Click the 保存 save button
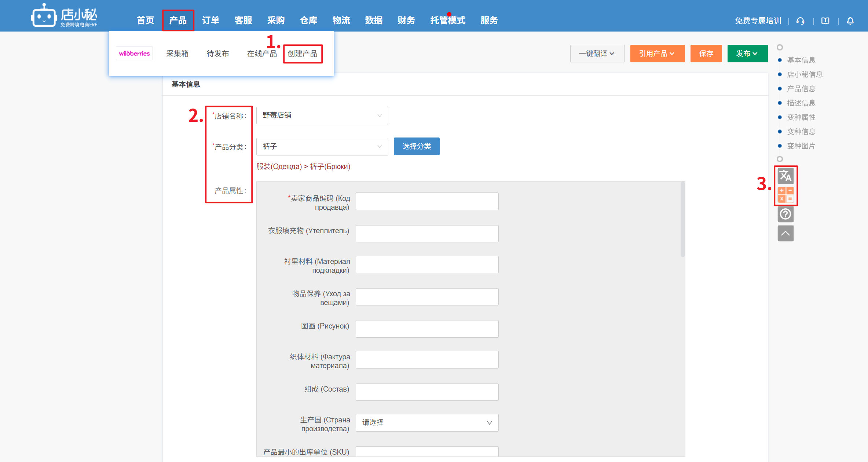 706,54
